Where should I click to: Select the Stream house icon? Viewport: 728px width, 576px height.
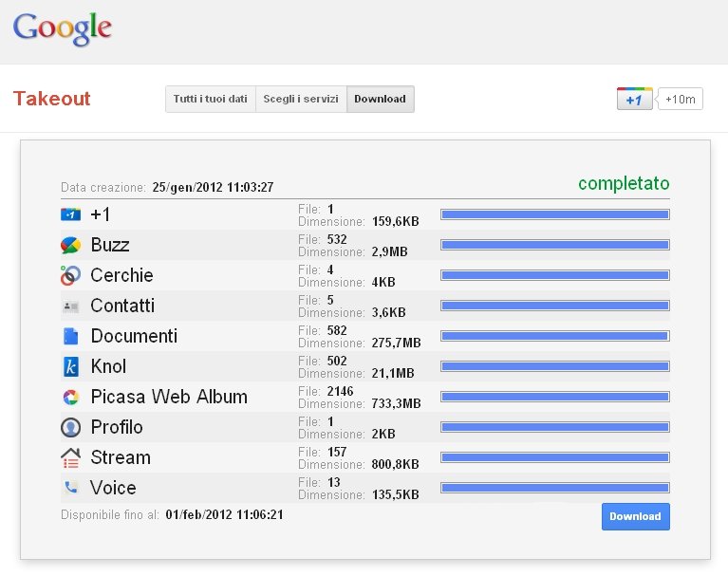(x=70, y=457)
